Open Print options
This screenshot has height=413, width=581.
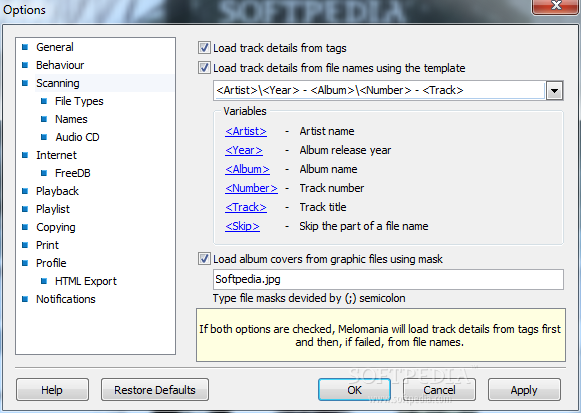click(47, 245)
